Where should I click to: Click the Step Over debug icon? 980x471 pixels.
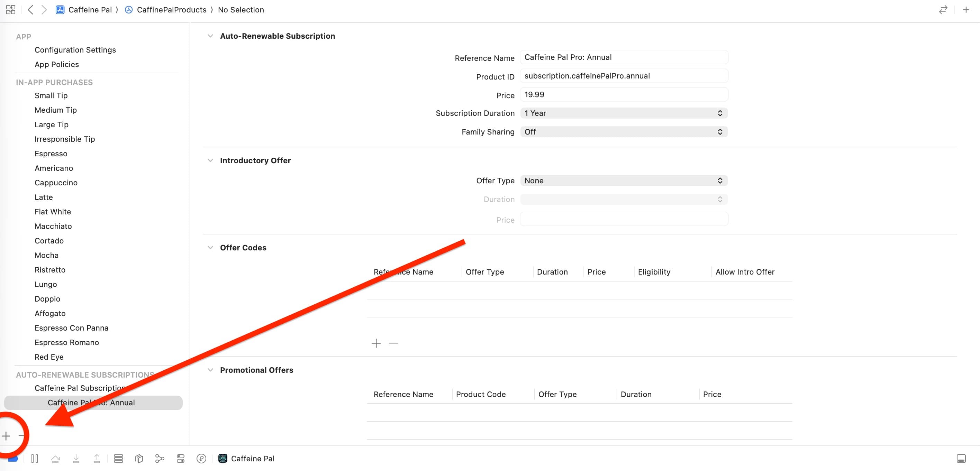point(56,459)
